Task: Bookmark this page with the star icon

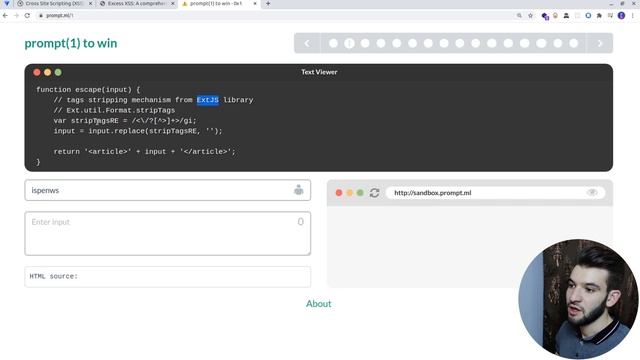Action: 530,16
